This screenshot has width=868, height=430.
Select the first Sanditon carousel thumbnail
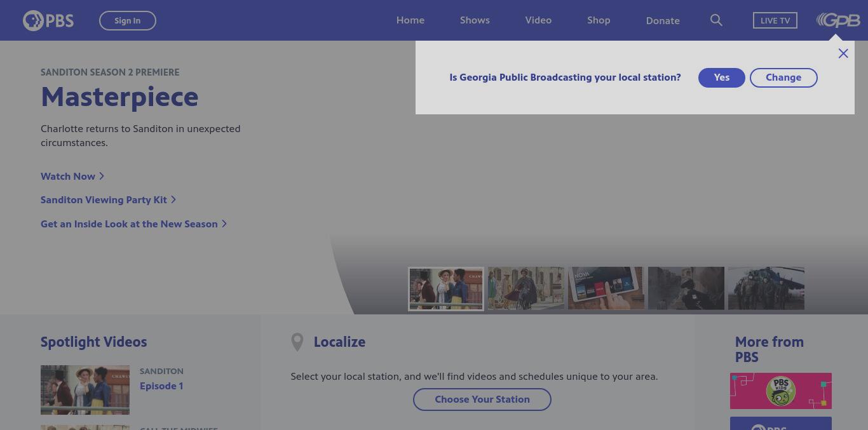tap(445, 288)
